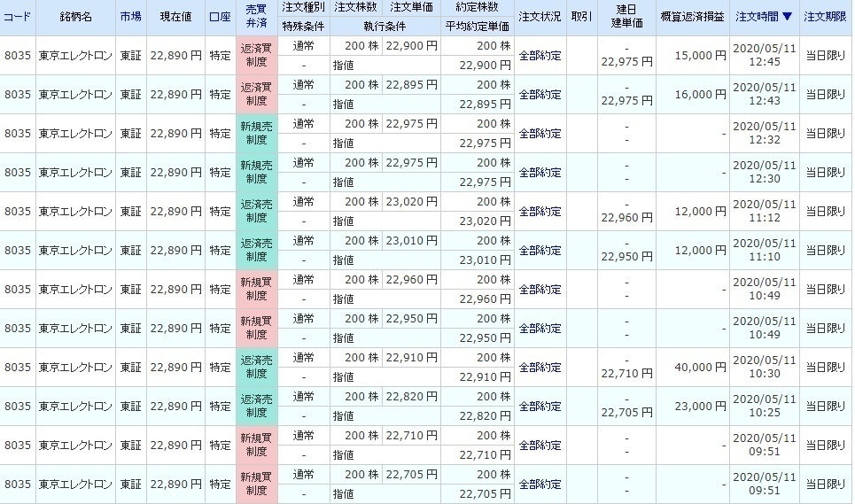Click 建単価 22,710 円 in 10:30 row
Screen dimensions: 855x504
tap(626, 374)
